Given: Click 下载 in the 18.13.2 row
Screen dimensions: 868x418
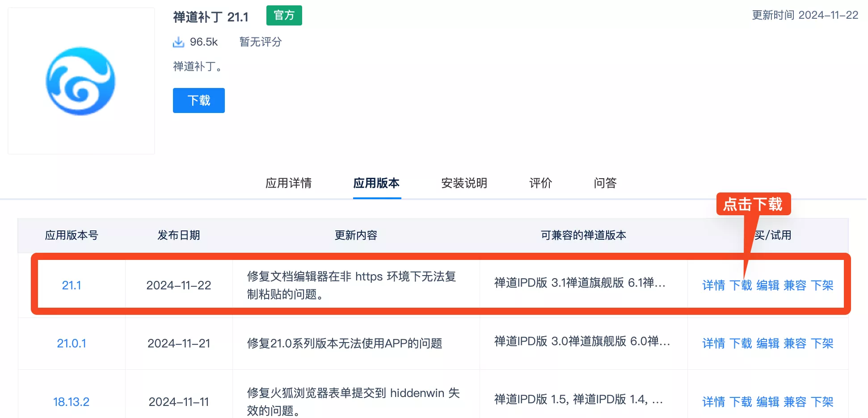Looking at the screenshot, I should tap(741, 402).
